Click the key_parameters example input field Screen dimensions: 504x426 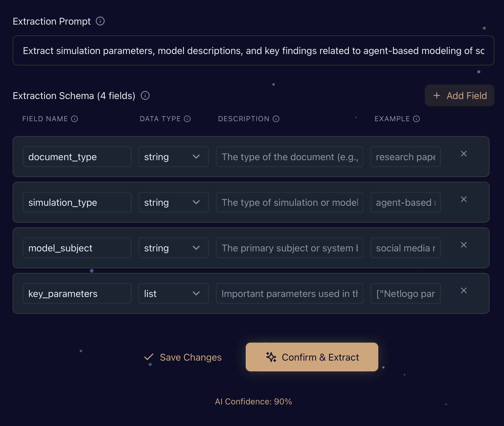click(x=405, y=294)
